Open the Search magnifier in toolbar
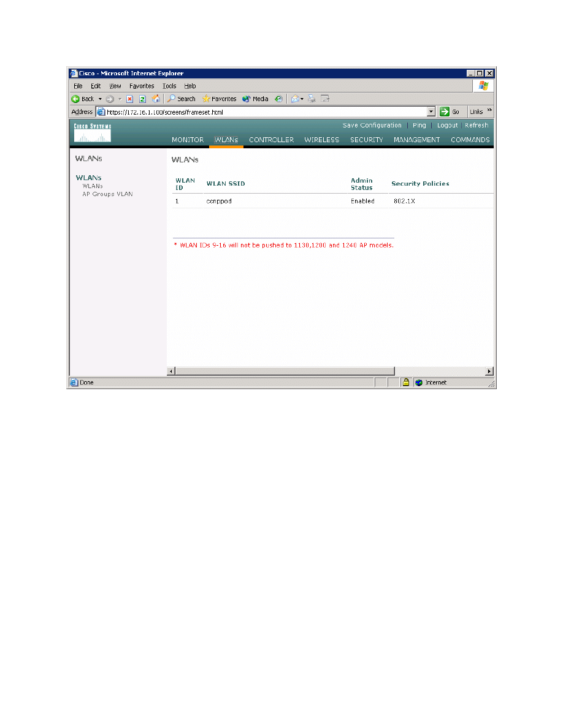563x728 pixels. (x=172, y=99)
